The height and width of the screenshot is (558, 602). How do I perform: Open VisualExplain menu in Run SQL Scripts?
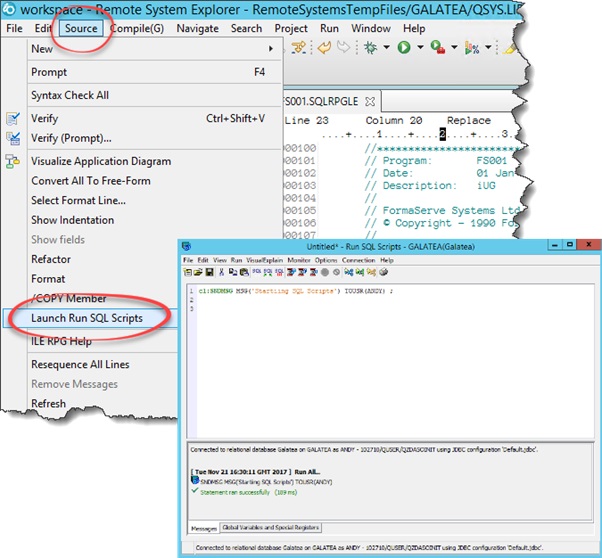[265, 260]
